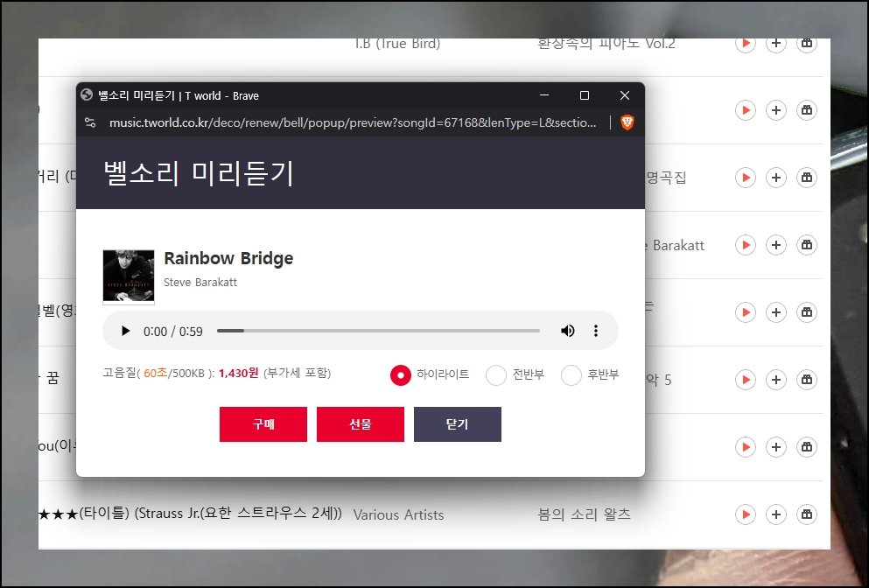Open the audio player more options menu

[x=596, y=331]
